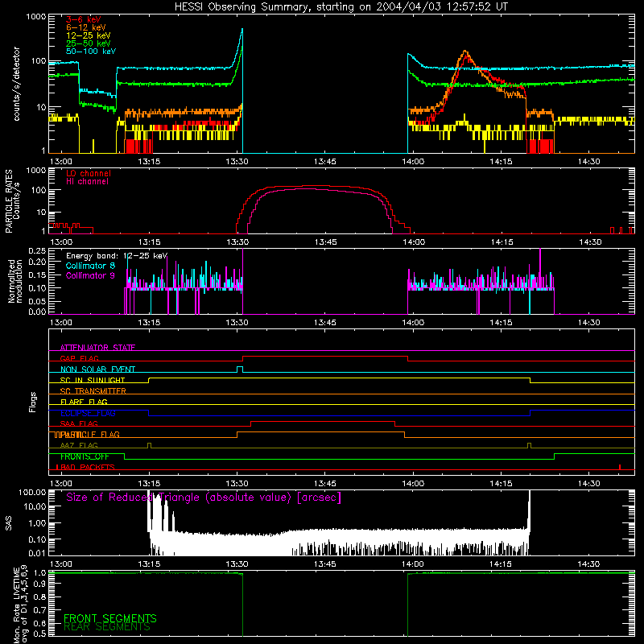Image resolution: width=644 pixels, height=644 pixels.
Task: Click the "A47_FLAG" flag label
Action: click(79, 445)
